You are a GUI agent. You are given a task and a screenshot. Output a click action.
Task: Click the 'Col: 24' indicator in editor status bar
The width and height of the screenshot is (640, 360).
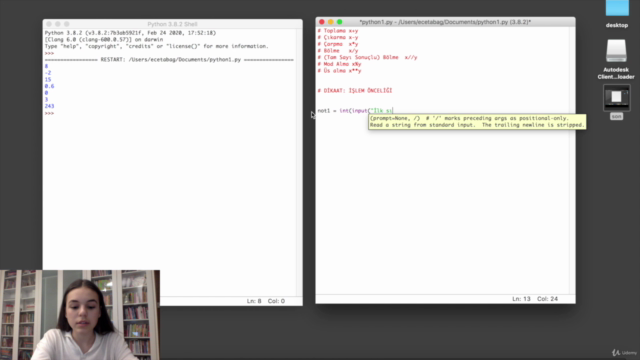[x=547, y=299]
